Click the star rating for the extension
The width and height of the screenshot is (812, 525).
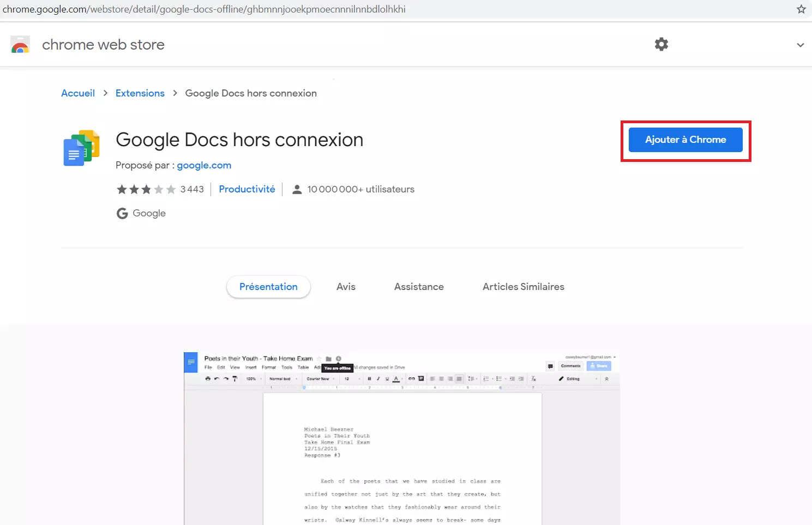pyautogui.click(x=146, y=189)
